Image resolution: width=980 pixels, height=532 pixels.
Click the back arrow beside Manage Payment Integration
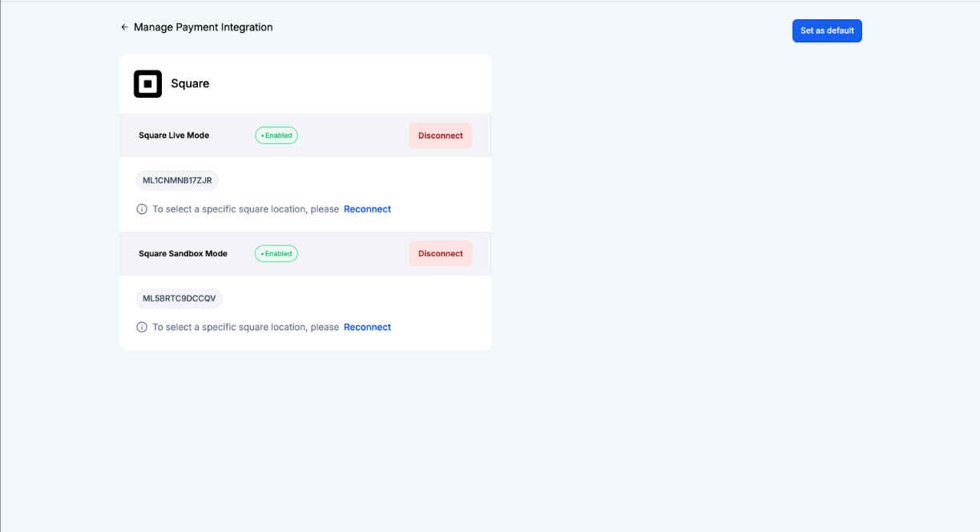click(124, 27)
